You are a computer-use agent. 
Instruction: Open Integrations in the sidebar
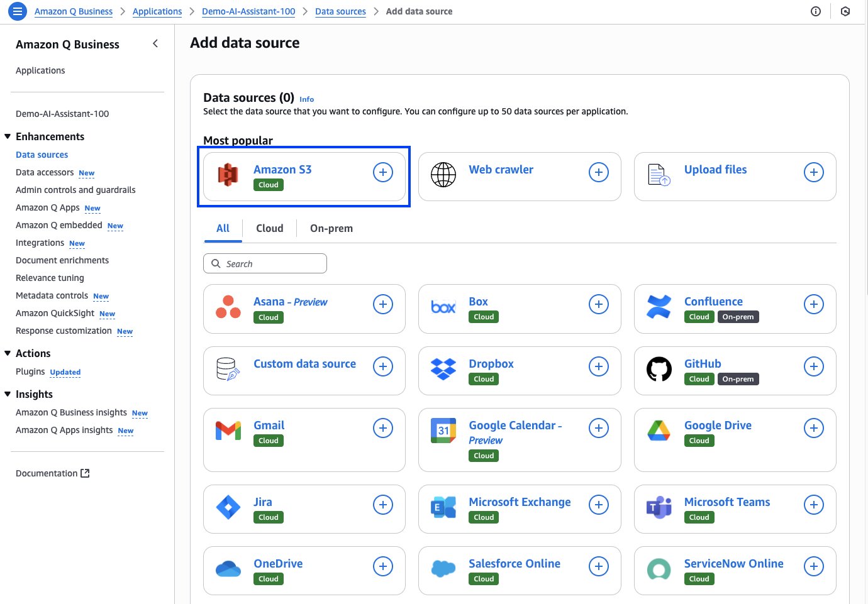pos(40,243)
